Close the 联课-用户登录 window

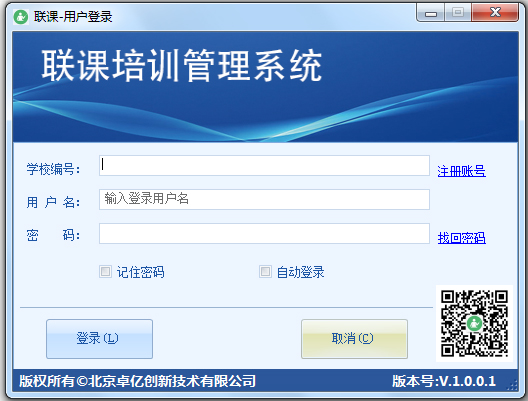495,13
